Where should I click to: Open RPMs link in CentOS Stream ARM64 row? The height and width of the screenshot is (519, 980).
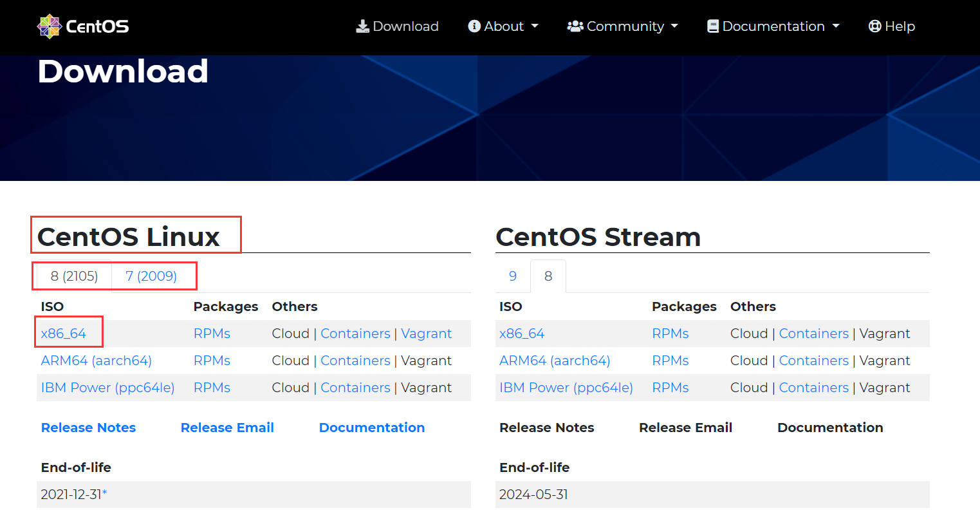tap(670, 361)
